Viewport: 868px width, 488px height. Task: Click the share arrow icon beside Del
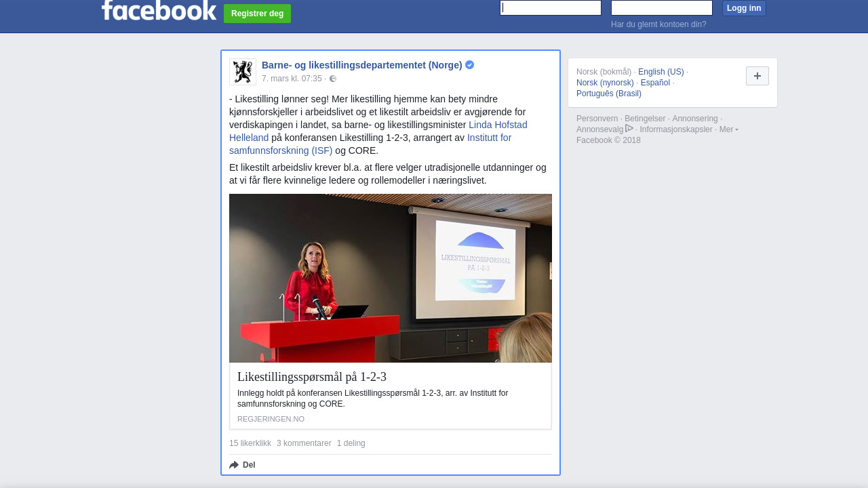point(234,465)
